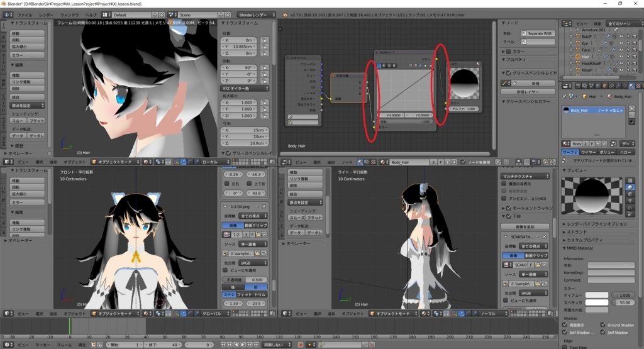Image resolution: width=644 pixels, height=349 pixels.
Task: Open the ヘルプ menu in top bar
Action: point(91,15)
